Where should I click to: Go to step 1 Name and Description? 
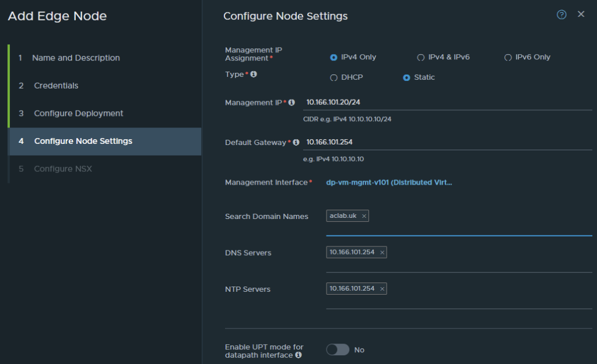tap(76, 58)
